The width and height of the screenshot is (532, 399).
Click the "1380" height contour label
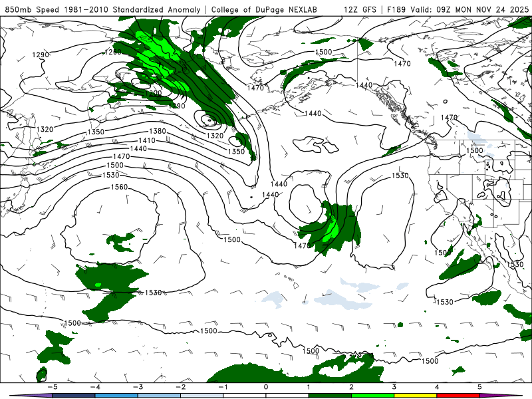(x=158, y=131)
